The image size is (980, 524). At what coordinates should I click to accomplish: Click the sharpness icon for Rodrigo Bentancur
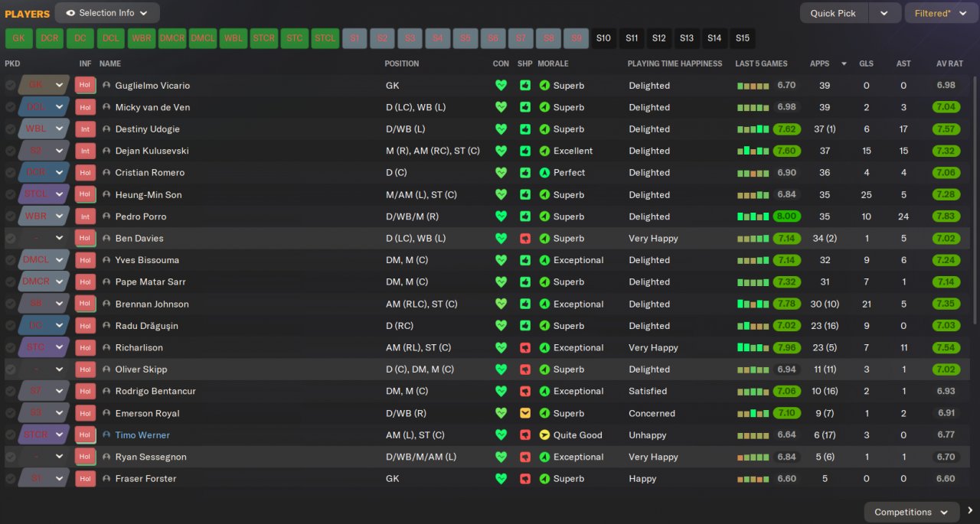pyautogui.click(x=525, y=391)
